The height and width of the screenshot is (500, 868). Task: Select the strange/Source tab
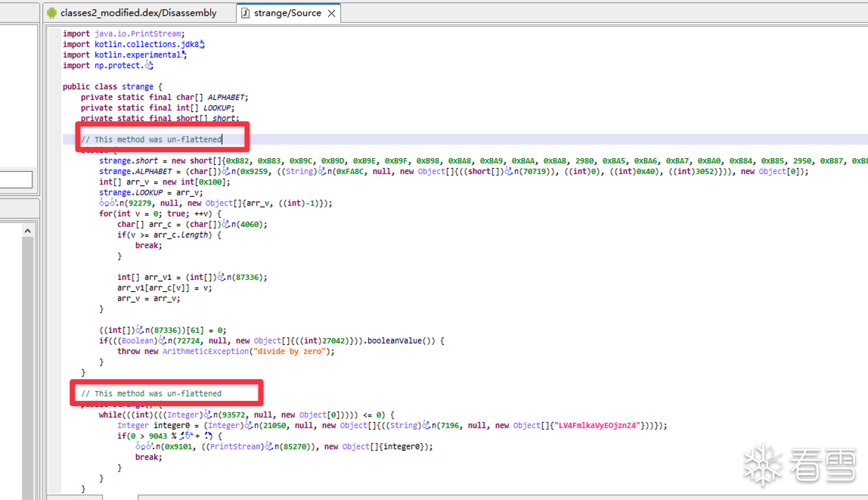coord(287,13)
